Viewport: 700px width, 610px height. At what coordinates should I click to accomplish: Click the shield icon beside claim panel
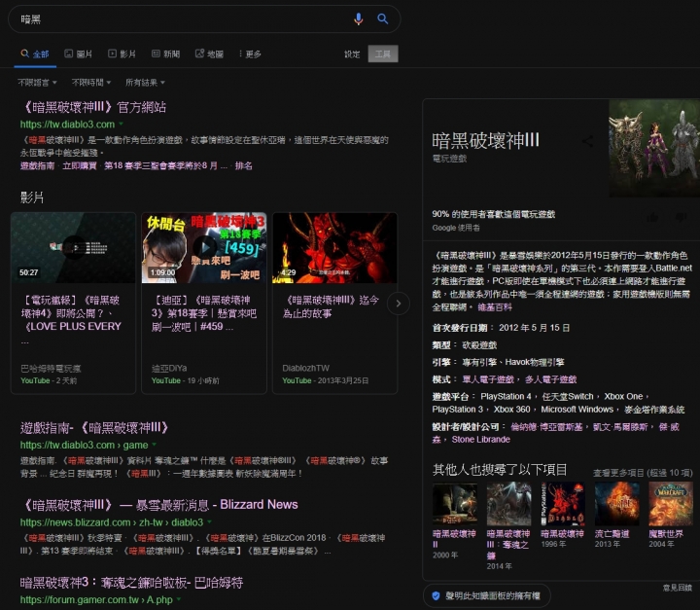coord(436,595)
